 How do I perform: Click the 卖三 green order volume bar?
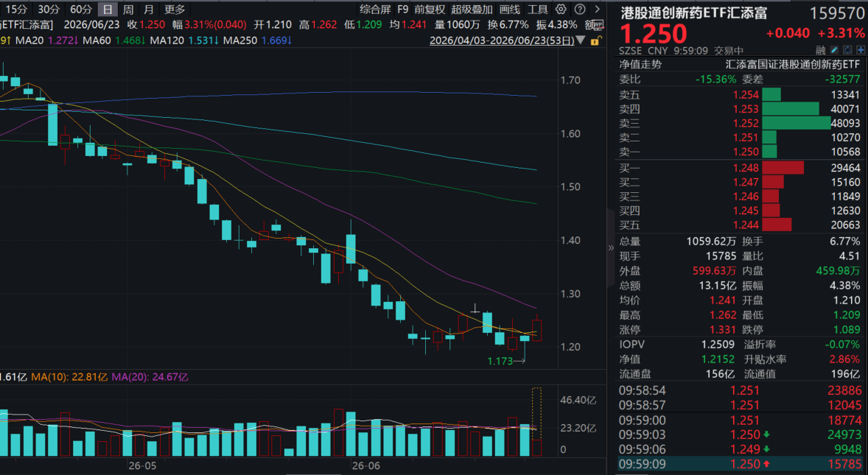[x=796, y=123]
